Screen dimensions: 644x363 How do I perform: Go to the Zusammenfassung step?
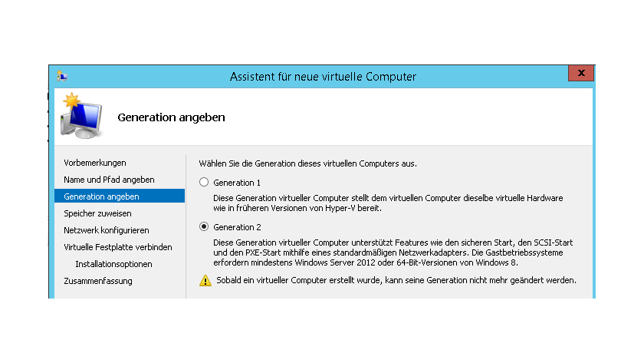click(x=98, y=281)
